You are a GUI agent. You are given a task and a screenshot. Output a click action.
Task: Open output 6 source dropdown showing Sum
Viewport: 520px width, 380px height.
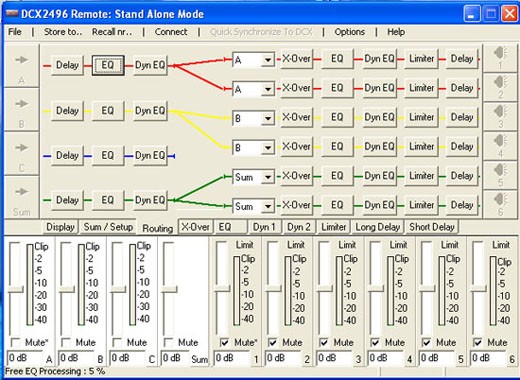(x=268, y=206)
